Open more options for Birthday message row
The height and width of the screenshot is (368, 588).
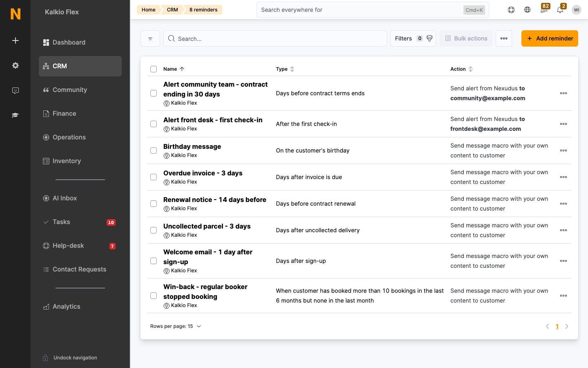(x=563, y=150)
